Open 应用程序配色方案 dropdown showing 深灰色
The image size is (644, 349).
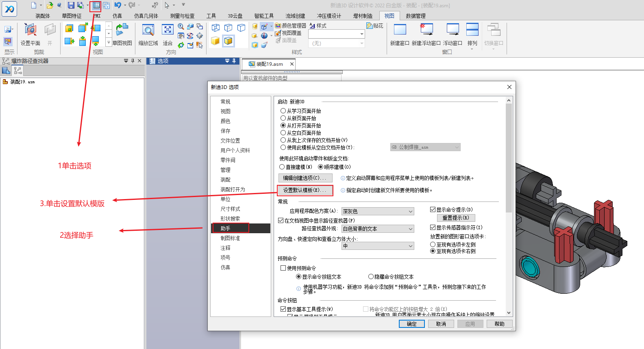(378, 211)
